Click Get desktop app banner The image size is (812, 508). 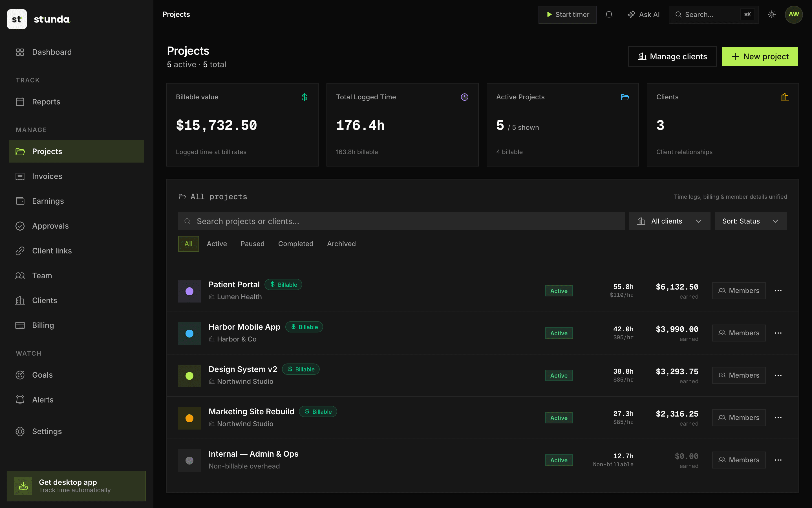click(x=76, y=486)
